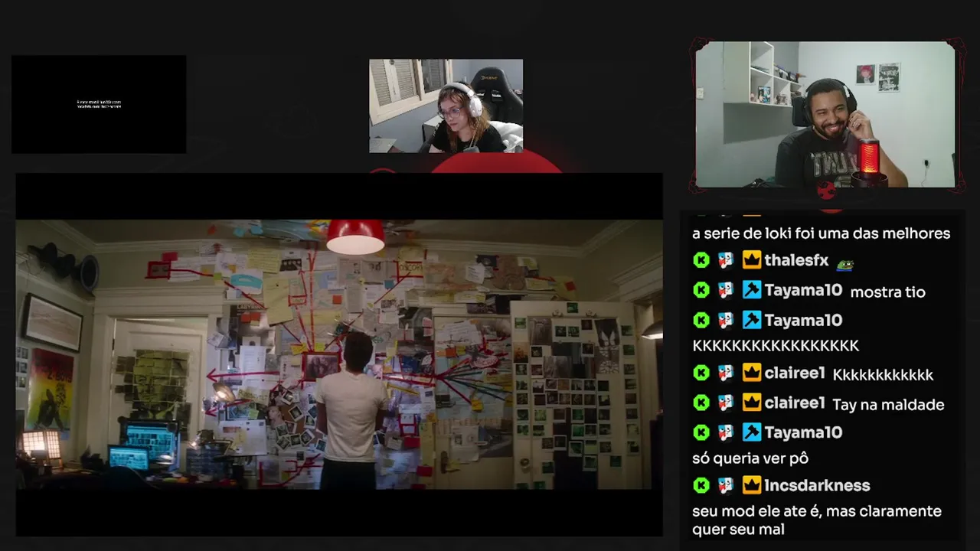Click the main movie video showing the evidence wall

coord(339,354)
